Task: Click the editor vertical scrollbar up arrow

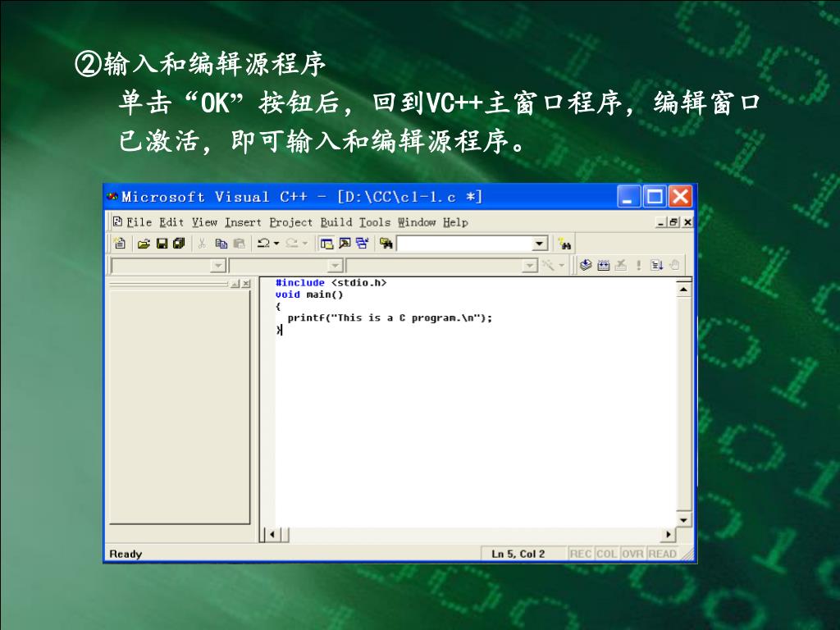Action: (683, 290)
